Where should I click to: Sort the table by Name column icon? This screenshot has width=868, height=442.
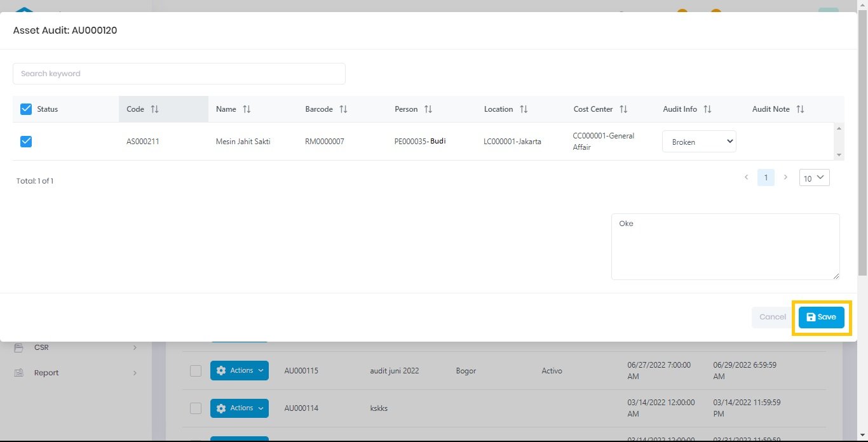click(x=247, y=109)
